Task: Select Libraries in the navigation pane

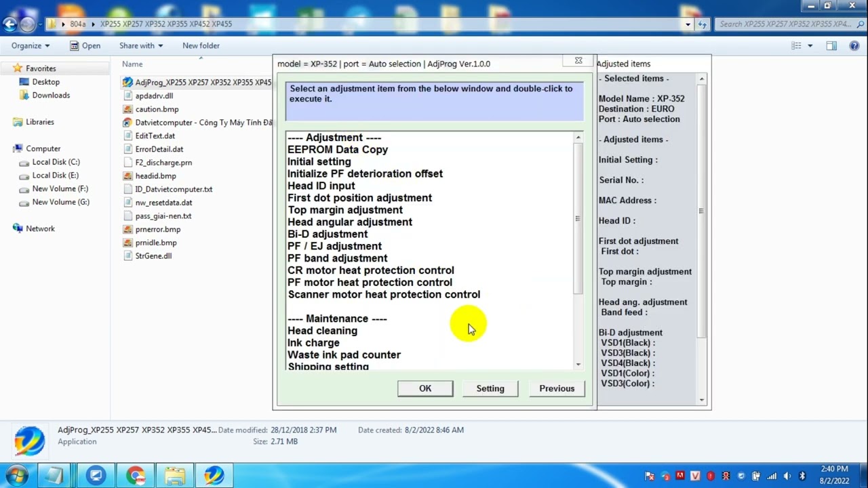Action: coord(40,122)
